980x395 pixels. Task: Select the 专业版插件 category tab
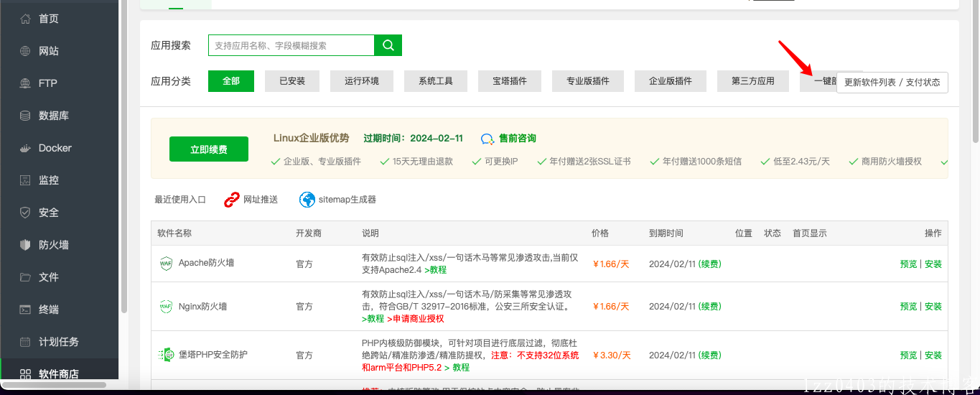coord(588,81)
